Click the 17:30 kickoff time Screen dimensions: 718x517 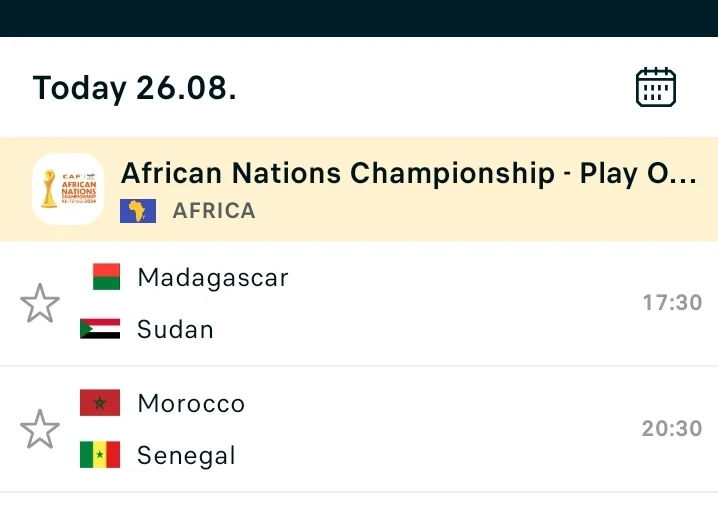[x=672, y=302]
